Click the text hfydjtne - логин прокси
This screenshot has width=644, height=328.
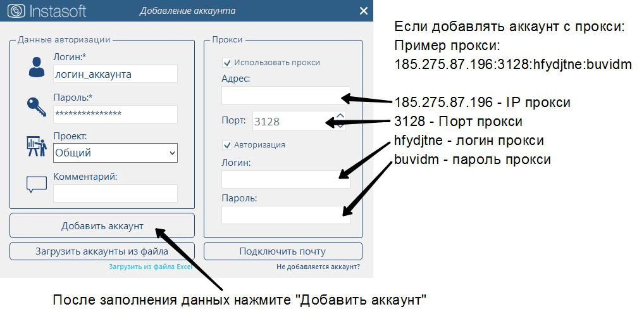point(469,140)
